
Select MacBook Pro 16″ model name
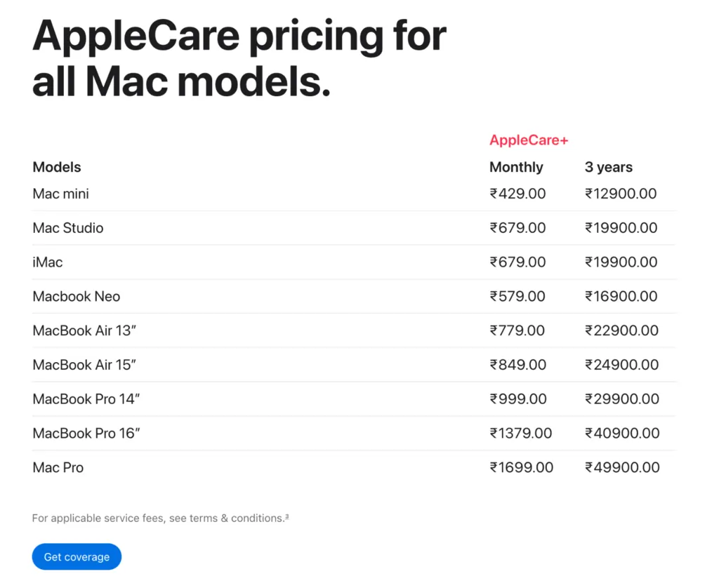pyautogui.click(x=86, y=433)
